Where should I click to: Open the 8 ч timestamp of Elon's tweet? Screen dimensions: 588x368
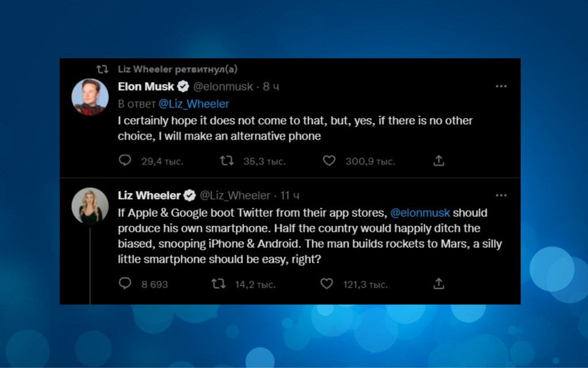click(x=271, y=87)
